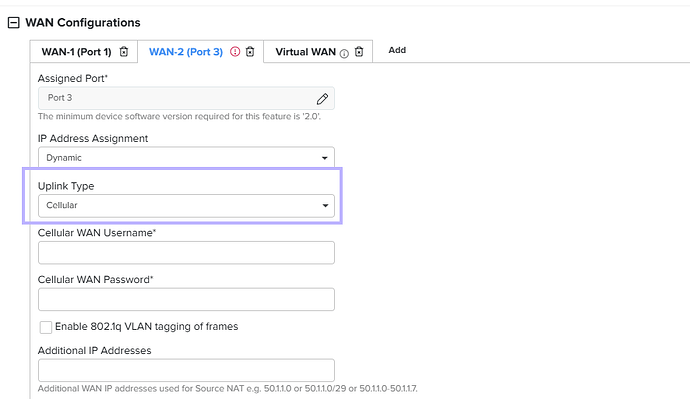Click the Additional IP Addresses input field
This screenshot has height=399, width=690.
coord(186,370)
